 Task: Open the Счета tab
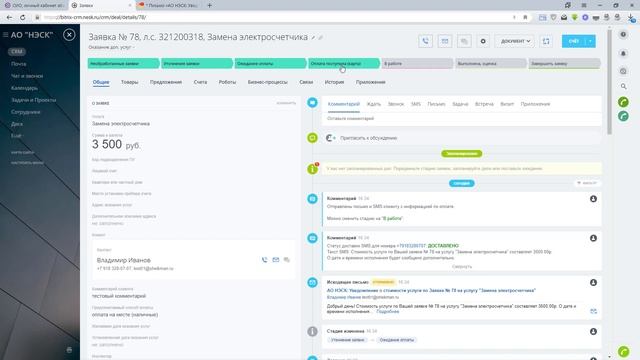point(200,82)
